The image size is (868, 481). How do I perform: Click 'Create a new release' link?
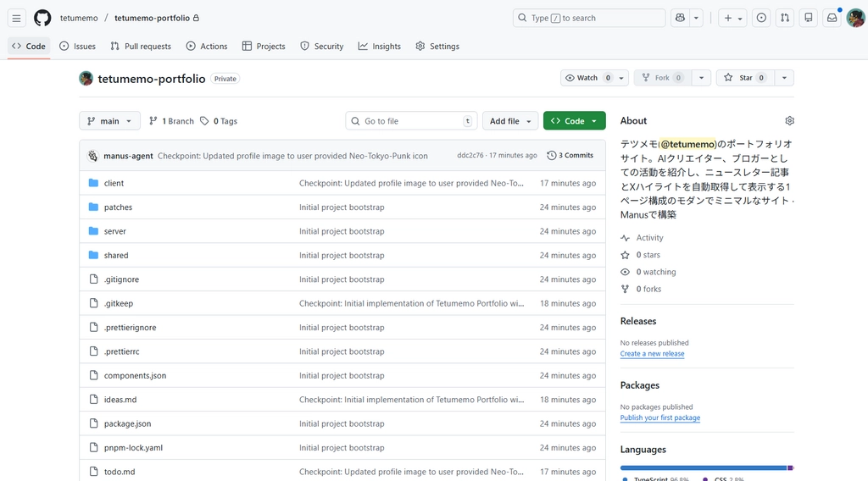tap(652, 354)
